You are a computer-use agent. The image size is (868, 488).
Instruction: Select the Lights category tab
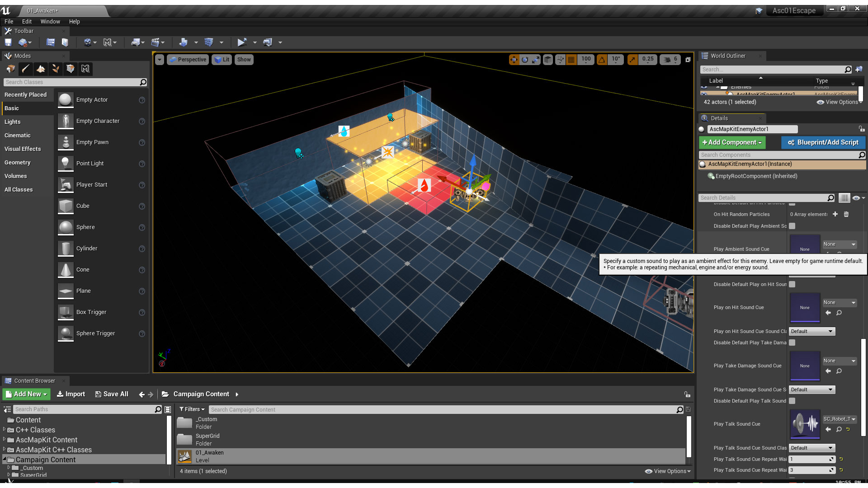(13, 122)
